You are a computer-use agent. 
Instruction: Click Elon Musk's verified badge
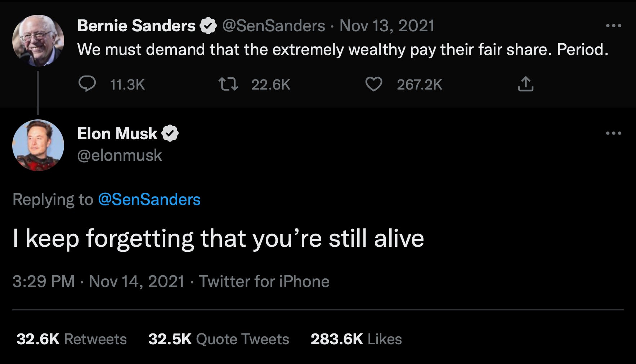(170, 134)
